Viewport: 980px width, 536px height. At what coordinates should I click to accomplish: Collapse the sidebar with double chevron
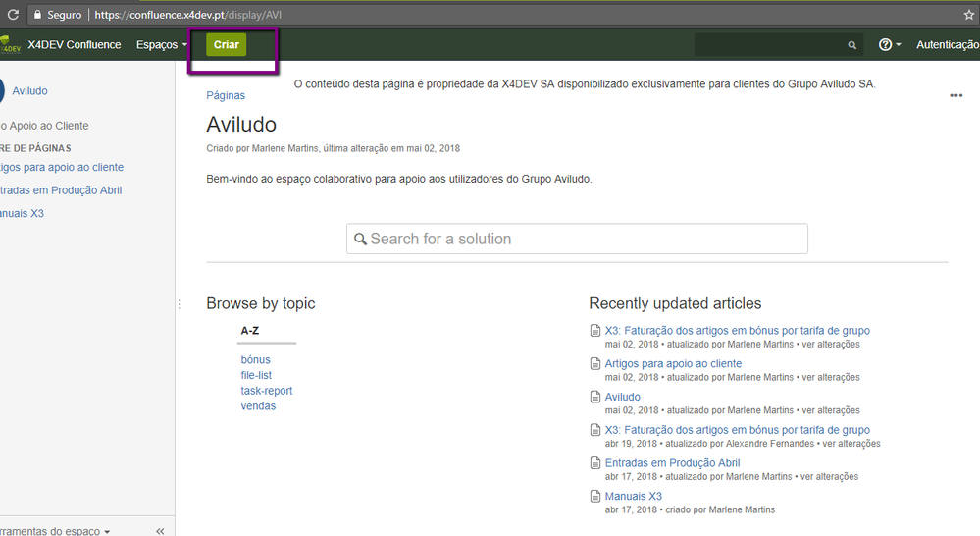point(160,531)
